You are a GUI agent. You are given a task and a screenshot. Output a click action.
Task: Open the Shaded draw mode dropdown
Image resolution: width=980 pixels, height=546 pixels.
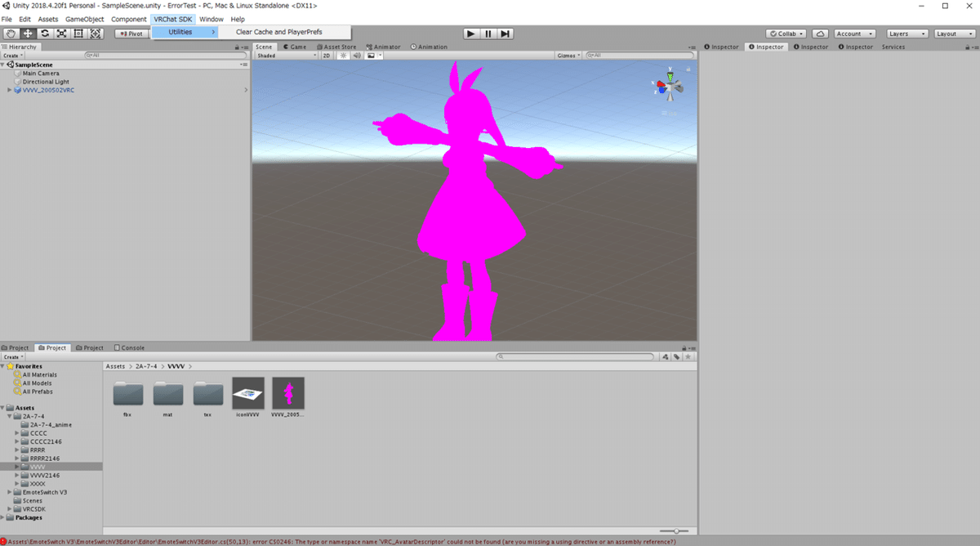(x=286, y=56)
